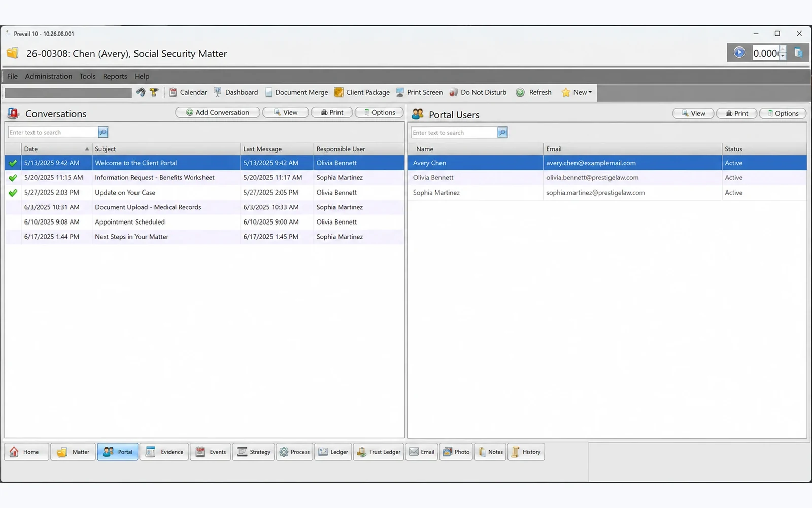Sort by the Responsible User column header
Viewport: 812px width, 508px height.
click(x=359, y=149)
